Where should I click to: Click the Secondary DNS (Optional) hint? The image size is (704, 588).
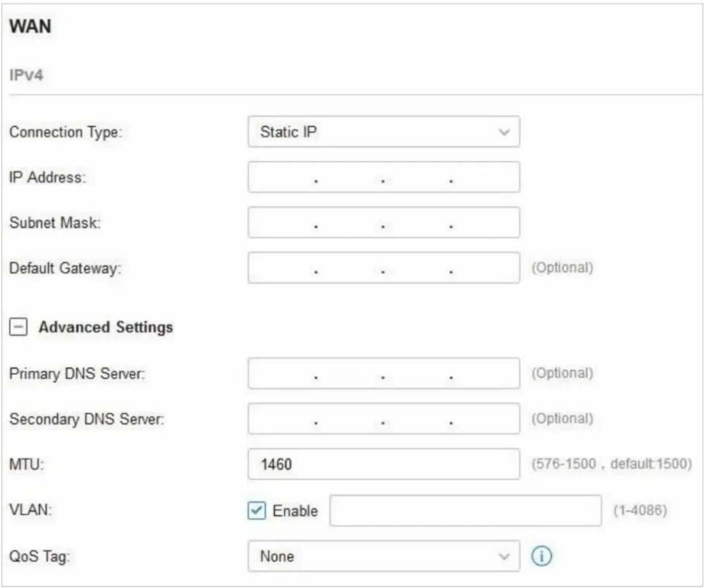562,419
